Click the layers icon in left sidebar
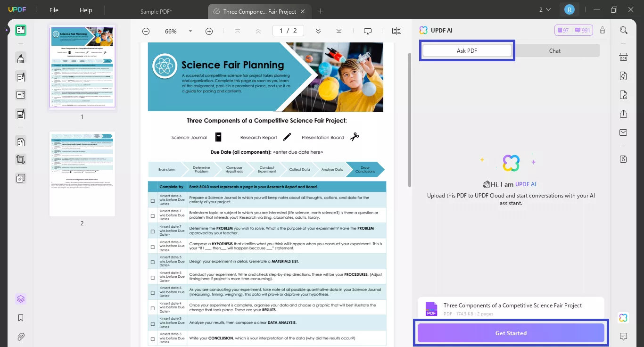 pos(21,299)
